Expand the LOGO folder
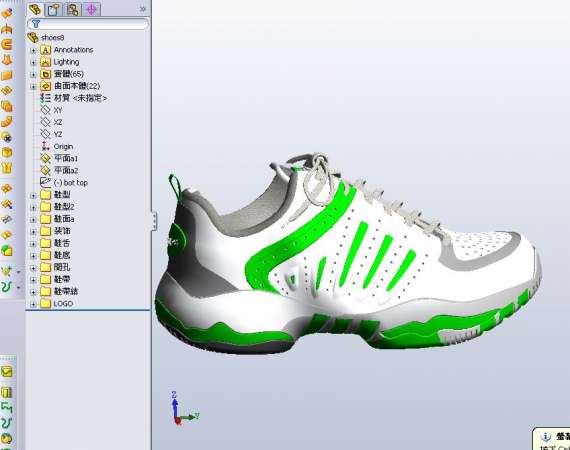The image size is (570, 450). (x=33, y=304)
